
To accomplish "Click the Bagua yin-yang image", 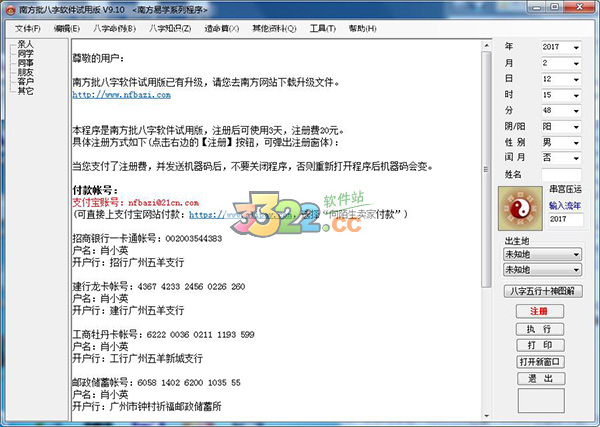I will [x=520, y=209].
